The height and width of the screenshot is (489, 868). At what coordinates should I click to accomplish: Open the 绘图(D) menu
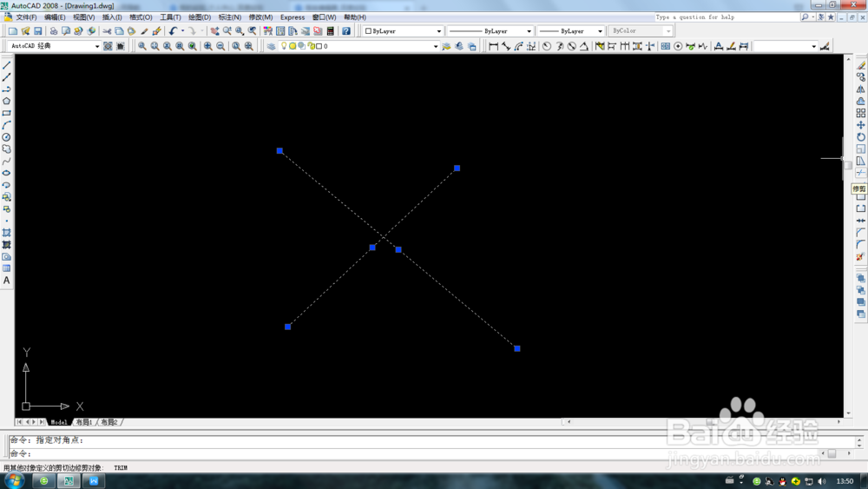coord(200,17)
